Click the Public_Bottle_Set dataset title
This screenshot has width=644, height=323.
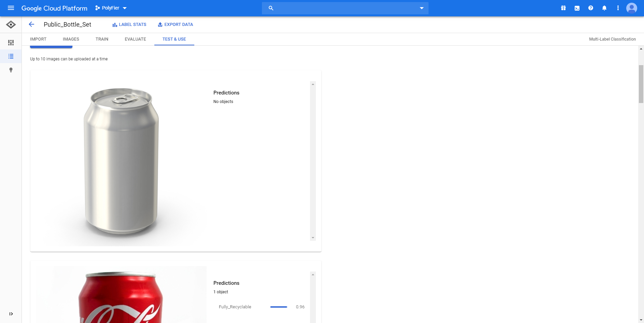pyautogui.click(x=67, y=25)
